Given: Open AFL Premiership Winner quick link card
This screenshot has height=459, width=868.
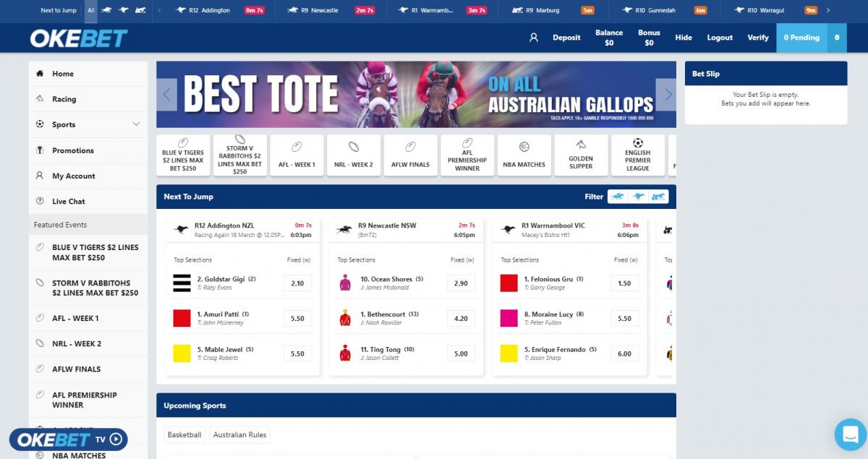Looking at the screenshot, I should pos(467,155).
